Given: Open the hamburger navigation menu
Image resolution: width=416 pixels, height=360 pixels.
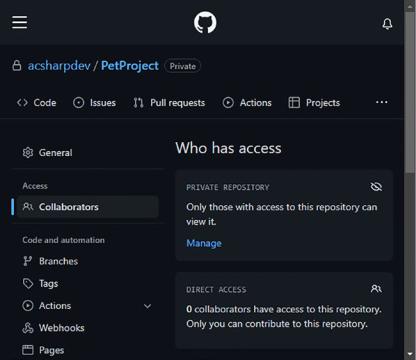Looking at the screenshot, I should tap(20, 22).
